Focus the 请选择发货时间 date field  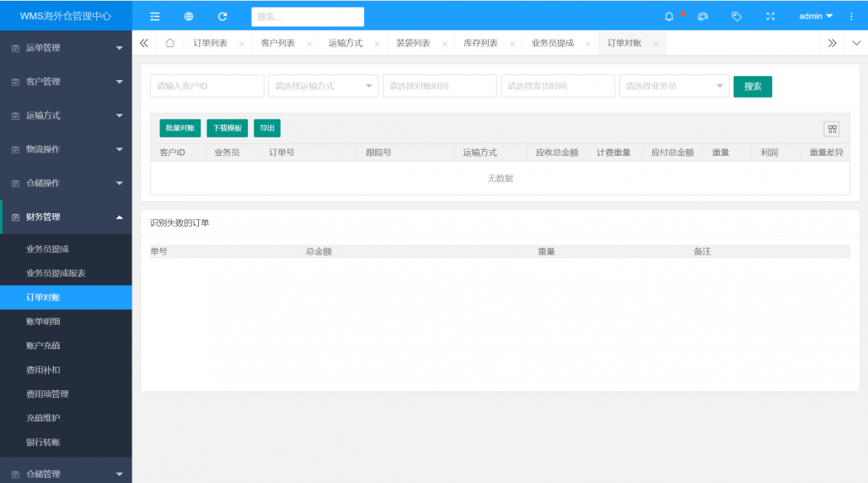pos(558,86)
